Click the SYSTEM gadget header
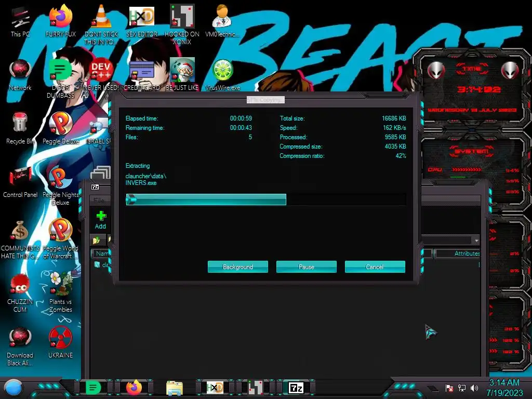Image resolution: width=532 pixels, height=399 pixels. (472, 151)
